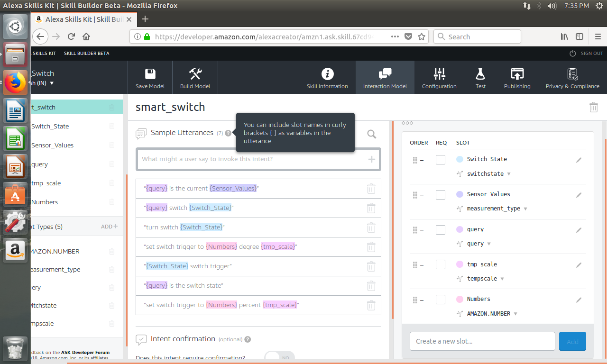Click the pink Numbers color dot
Image resolution: width=607 pixels, height=364 pixels.
click(x=460, y=299)
